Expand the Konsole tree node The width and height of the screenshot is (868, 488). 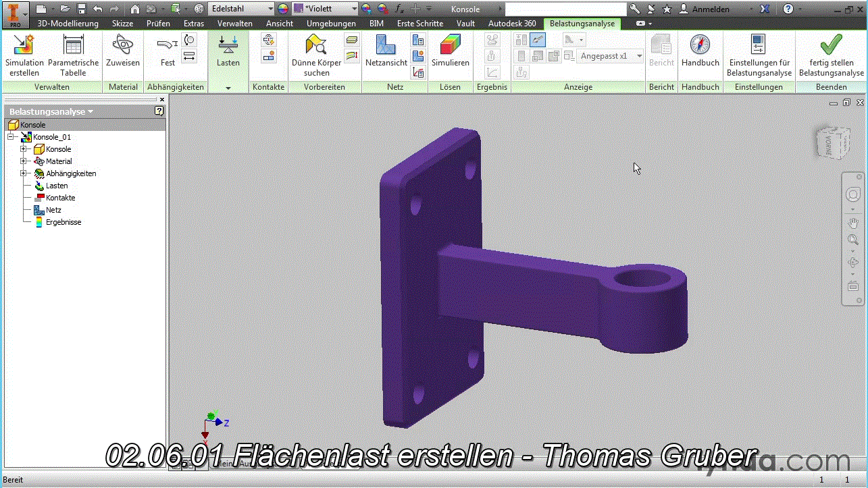coord(23,149)
